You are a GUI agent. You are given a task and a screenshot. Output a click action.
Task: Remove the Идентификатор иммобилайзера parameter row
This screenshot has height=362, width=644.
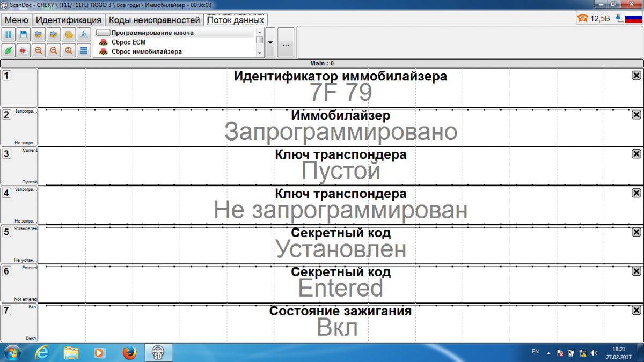click(x=636, y=76)
